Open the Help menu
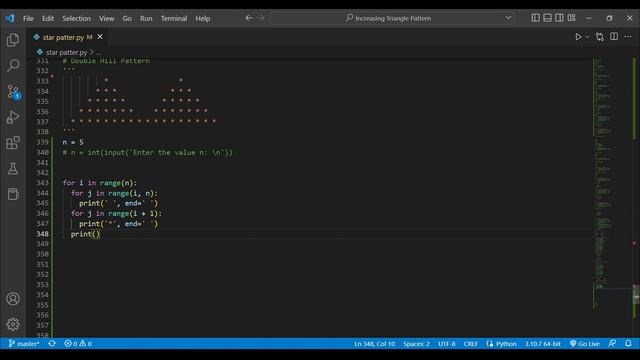This screenshot has width=640, height=360. [202, 18]
